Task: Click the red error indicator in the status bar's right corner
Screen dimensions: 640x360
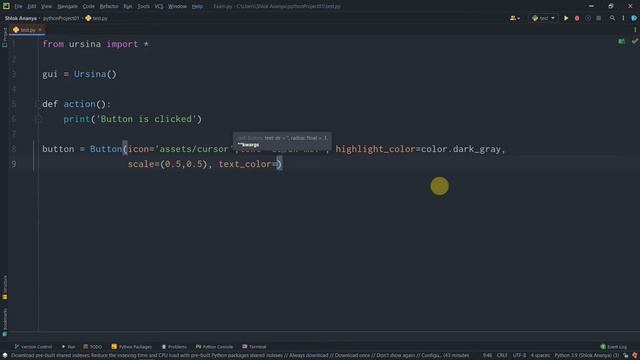Action: 635,356
